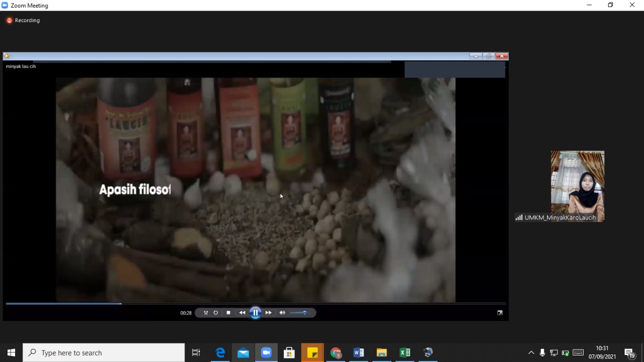
Task: Click the rewind previous button
Action: 242,313
